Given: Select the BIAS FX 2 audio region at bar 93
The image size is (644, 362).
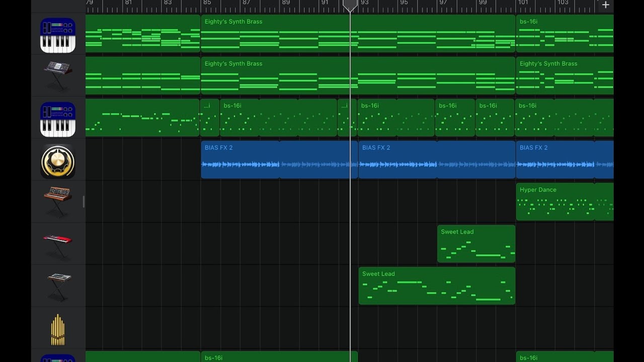Looking at the screenshot, I should point(437,159).
